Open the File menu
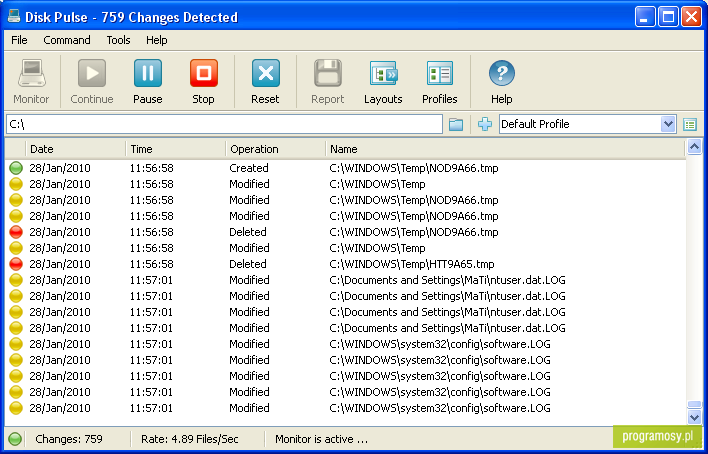This screenshot has width=708, height=454. click(x=19, y=40)
